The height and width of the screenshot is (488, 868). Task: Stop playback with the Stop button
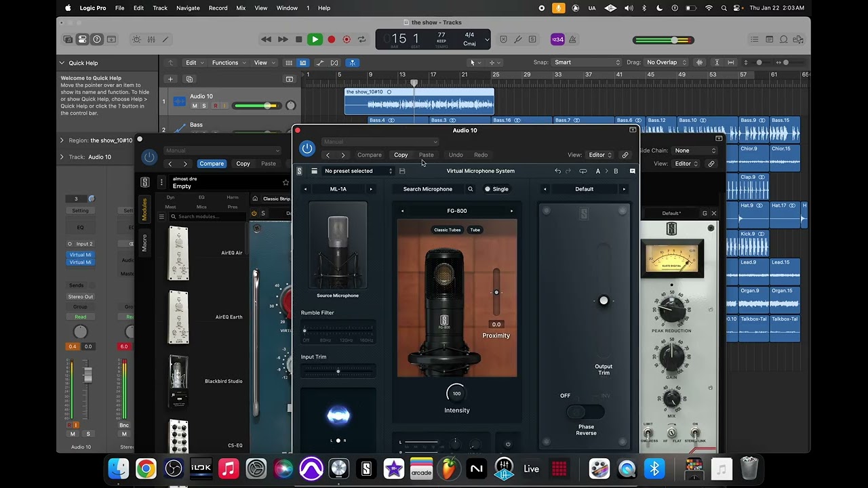299,39
